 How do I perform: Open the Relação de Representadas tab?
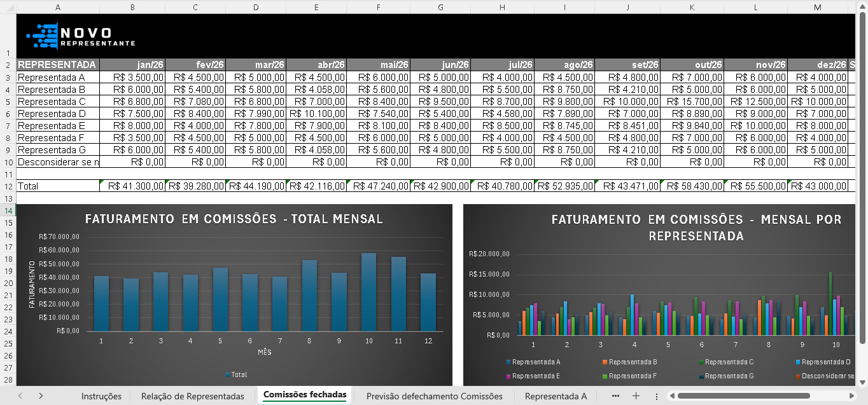[192, 396]
